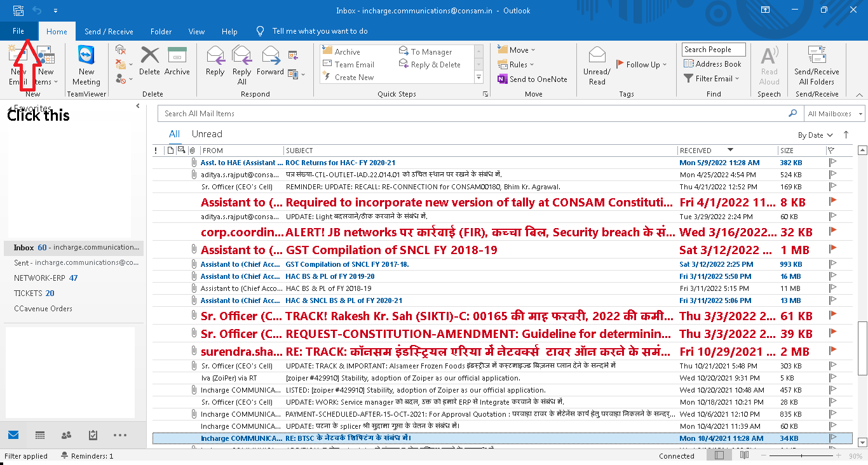
Task: Open the Home ribbon tab
Action: tap(57, 31)
